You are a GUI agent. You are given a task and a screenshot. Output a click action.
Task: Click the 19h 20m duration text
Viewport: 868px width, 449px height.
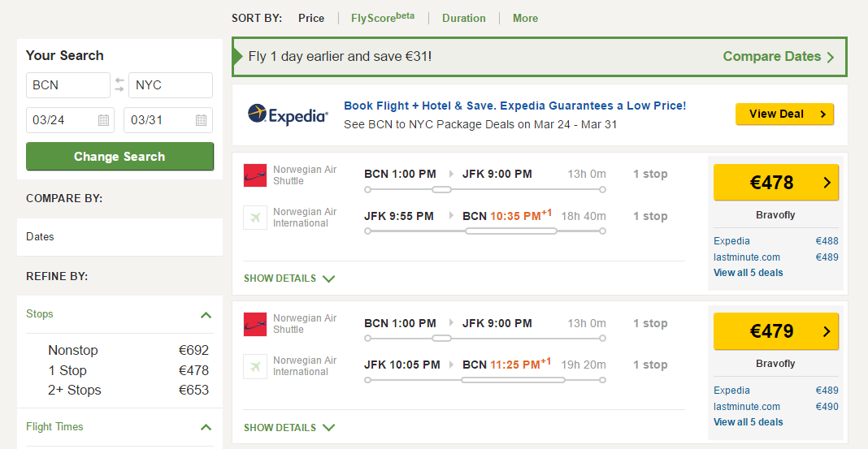584,365
